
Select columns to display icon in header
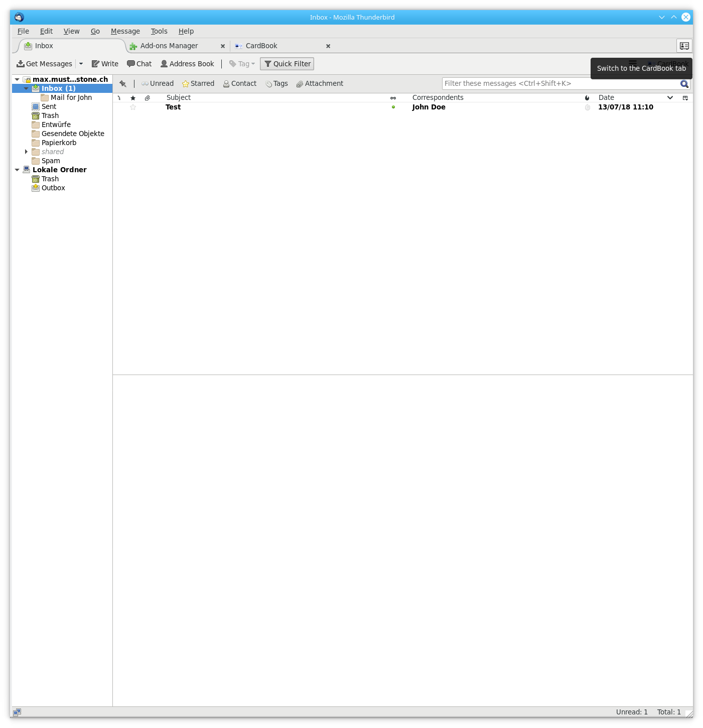click(685, 98)
